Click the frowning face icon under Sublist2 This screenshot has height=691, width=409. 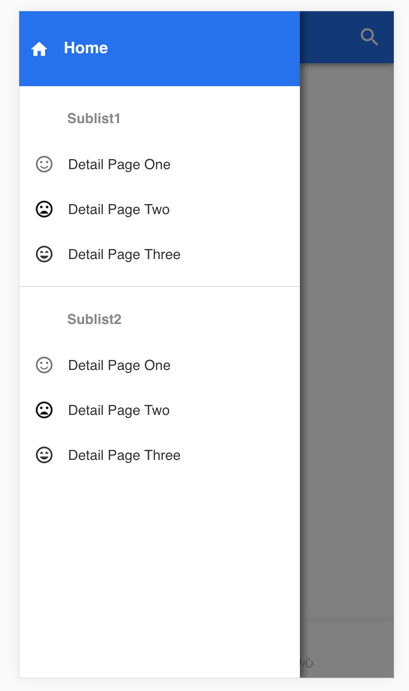pos(44,410)
